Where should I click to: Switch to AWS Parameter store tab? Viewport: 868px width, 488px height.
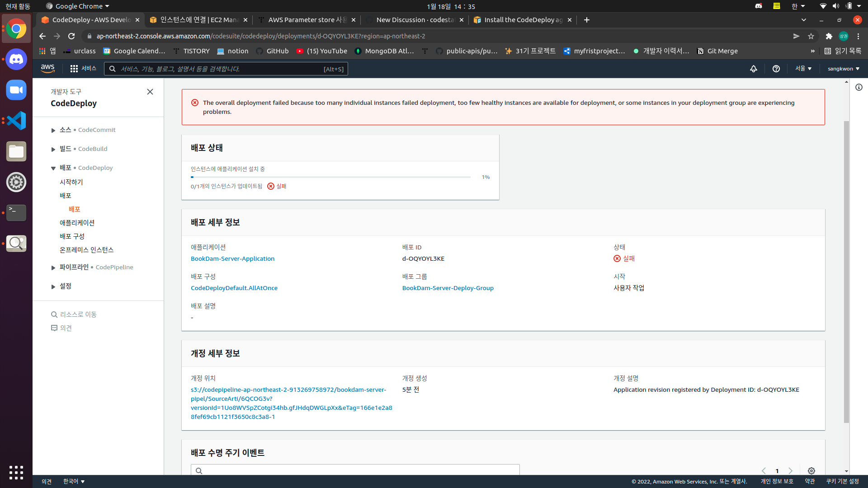click(x=307, y=20)
